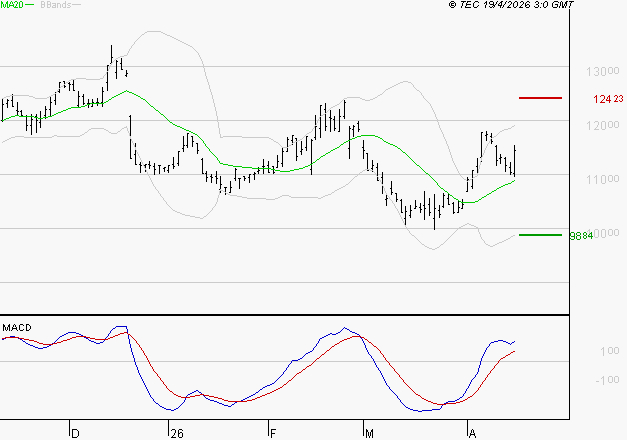Click the MACD 1.00 axis label
Screen dimensions: 627x440
point(609,351)
